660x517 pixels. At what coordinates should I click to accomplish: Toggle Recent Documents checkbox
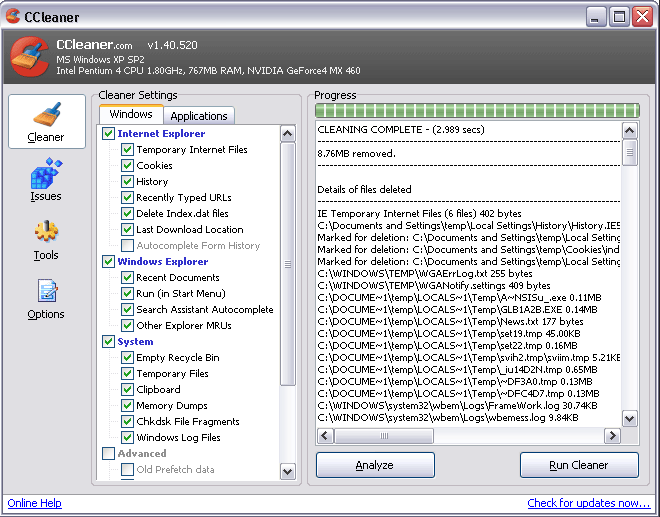click(x=128, y=277)
